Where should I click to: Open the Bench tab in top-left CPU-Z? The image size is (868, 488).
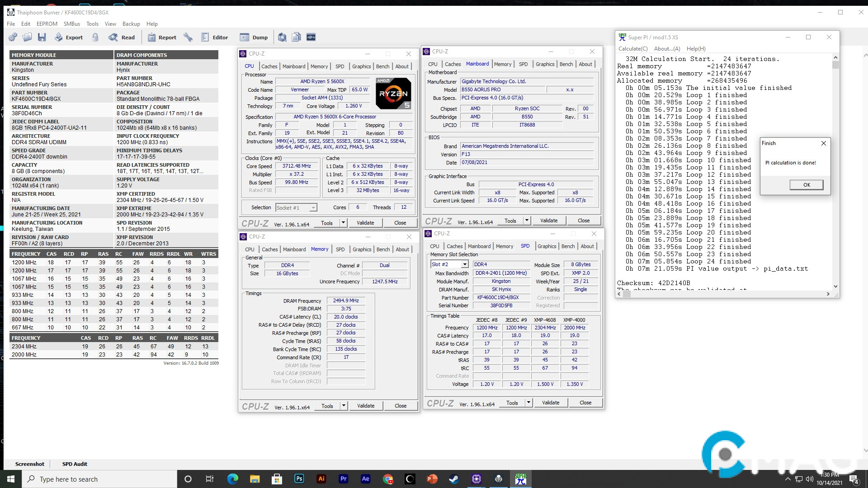(382, 66)
